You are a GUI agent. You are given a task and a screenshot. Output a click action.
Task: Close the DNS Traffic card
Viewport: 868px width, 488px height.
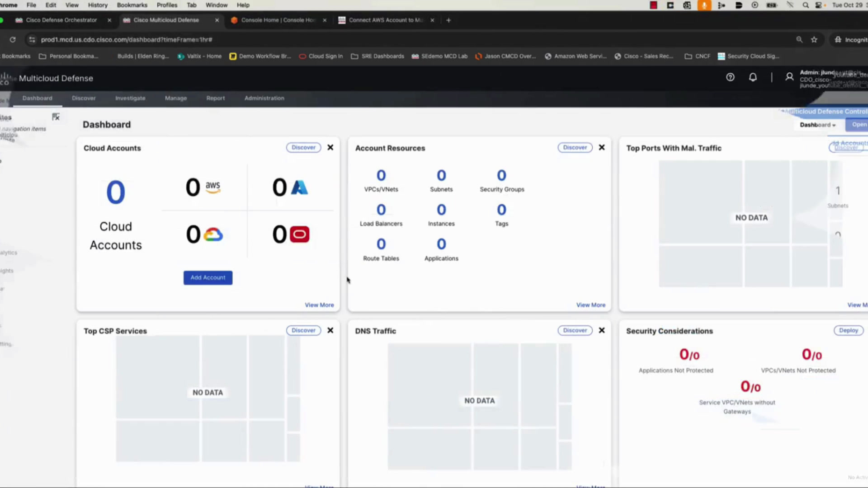[x=602, y=330]
